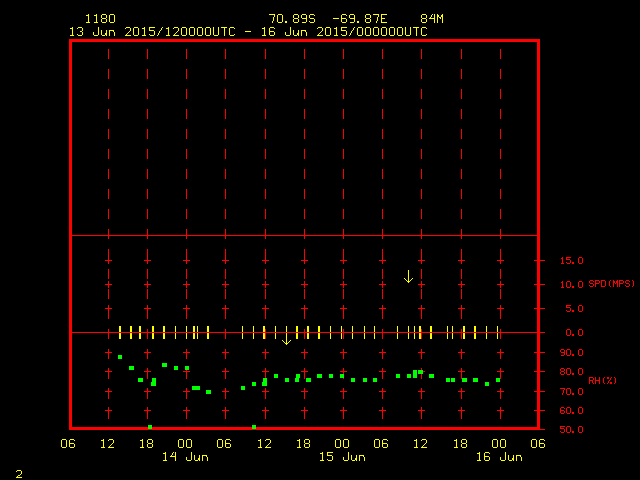This screenshot has width=640, height=480.
Task: Click the yellow wind arrow near 10 MPS
Action: coord(408,276)
